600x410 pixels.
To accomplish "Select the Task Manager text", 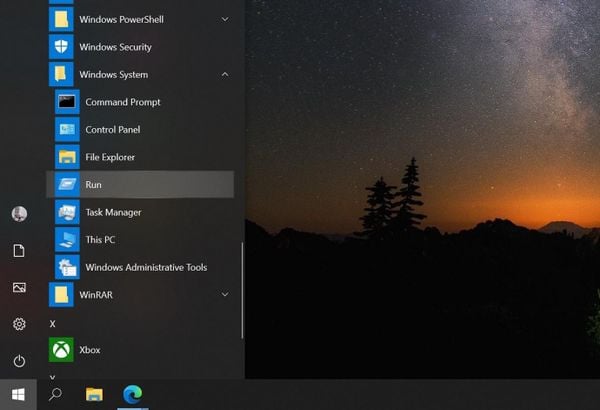I will (x=113, y=212).
